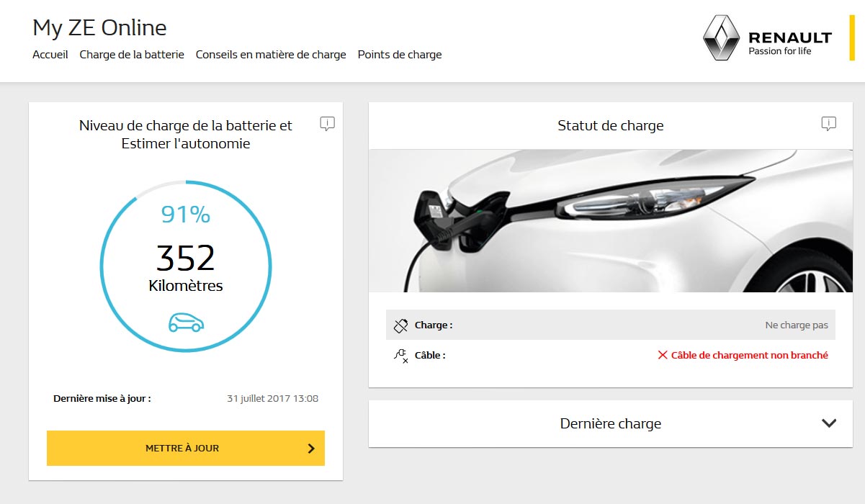This screenshot has width=865, height=504.
Task: Click Câble de chargement non branché message
Action: pos(749,355)
